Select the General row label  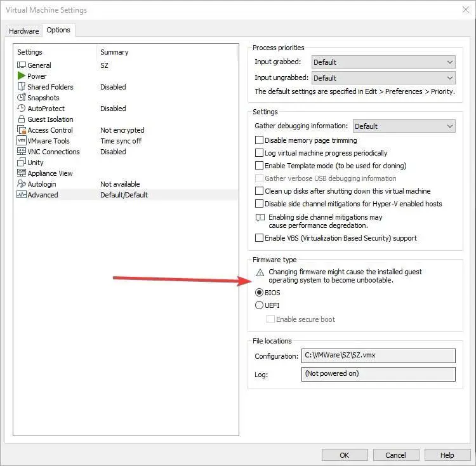[39, 65]
